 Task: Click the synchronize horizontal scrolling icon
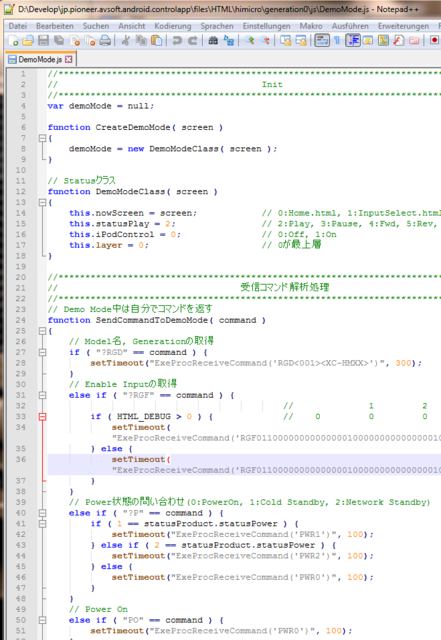click(x=301, y=40)
